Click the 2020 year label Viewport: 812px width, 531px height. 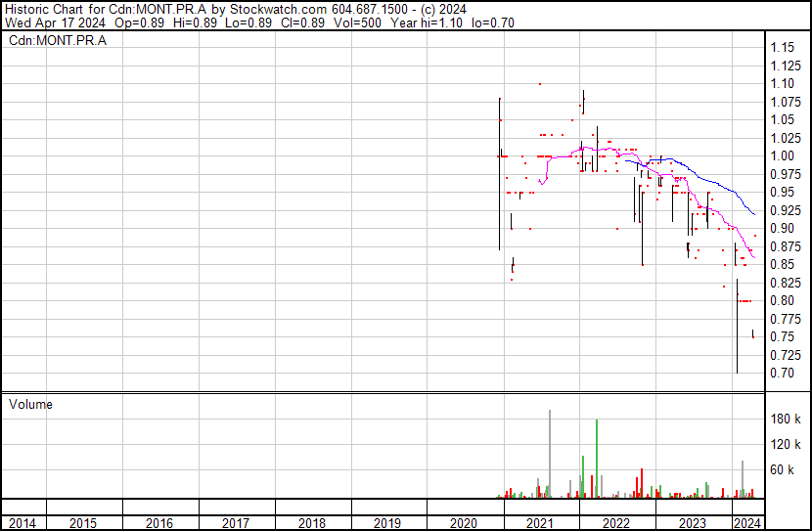(x=464, y=523)
